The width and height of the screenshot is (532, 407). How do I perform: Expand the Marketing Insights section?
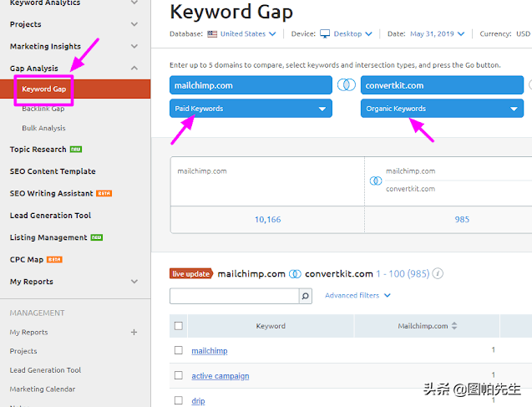tap(134, 46)
